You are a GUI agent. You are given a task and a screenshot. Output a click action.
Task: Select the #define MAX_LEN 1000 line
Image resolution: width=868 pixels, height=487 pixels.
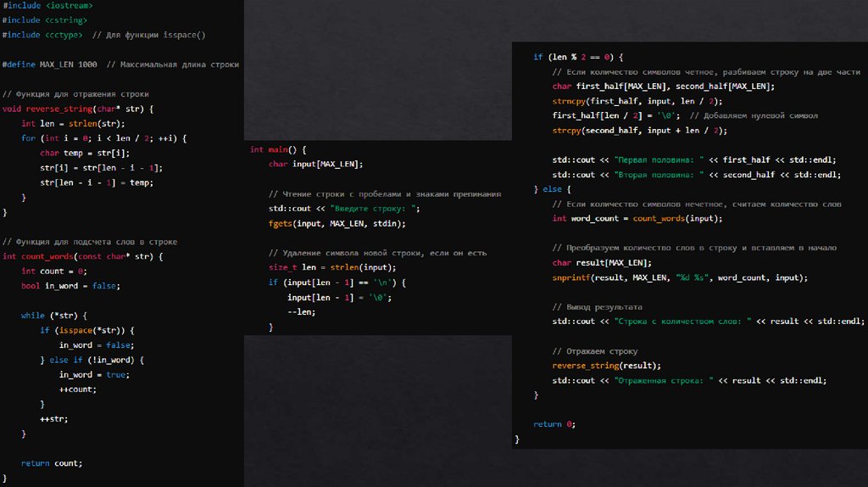coord(50,64)
